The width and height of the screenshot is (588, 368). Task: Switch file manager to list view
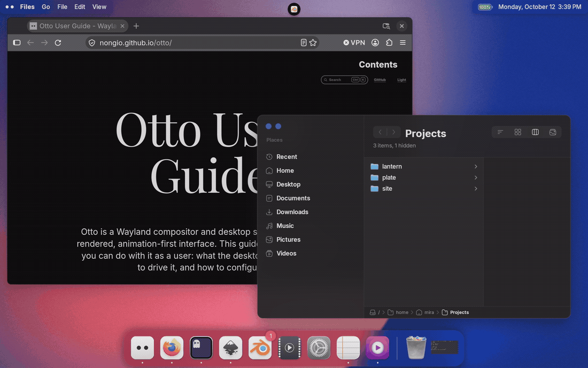click(500, 132)
